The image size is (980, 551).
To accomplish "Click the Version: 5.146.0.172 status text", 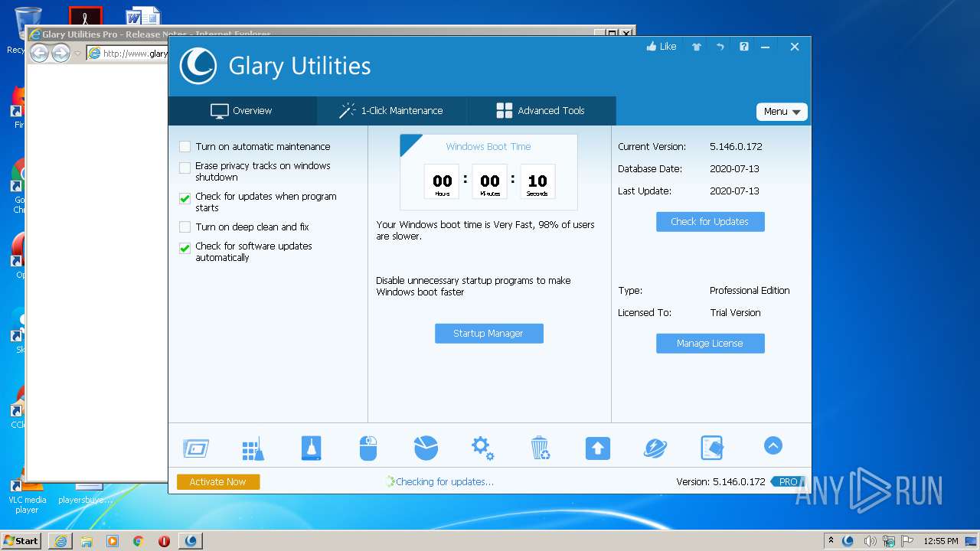I will point(720,482).
